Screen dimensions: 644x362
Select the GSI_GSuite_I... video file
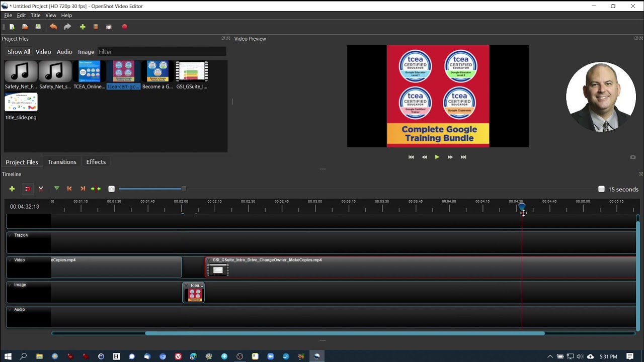point(192,75)
